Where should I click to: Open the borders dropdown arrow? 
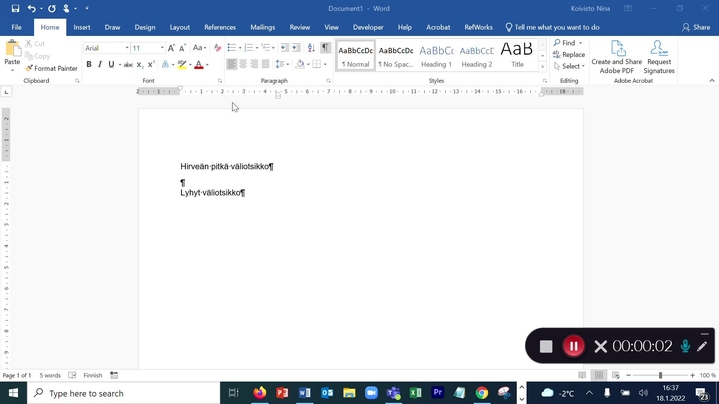[x=325, y=64]
